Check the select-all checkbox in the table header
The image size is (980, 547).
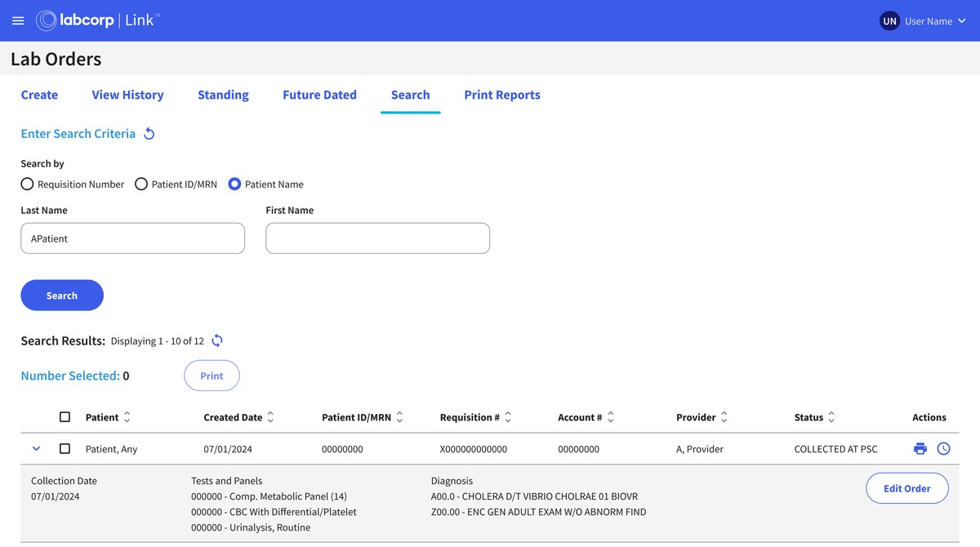(x=65, y=416)
